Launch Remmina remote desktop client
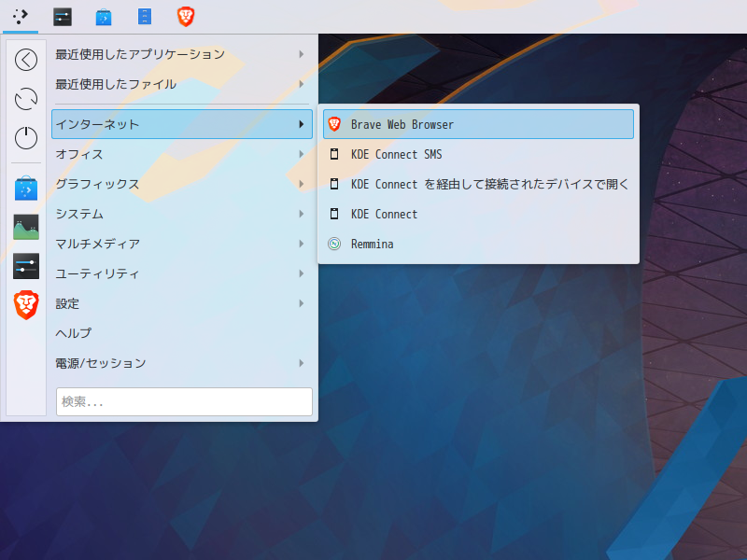747x560 pixels. point(478,244)
